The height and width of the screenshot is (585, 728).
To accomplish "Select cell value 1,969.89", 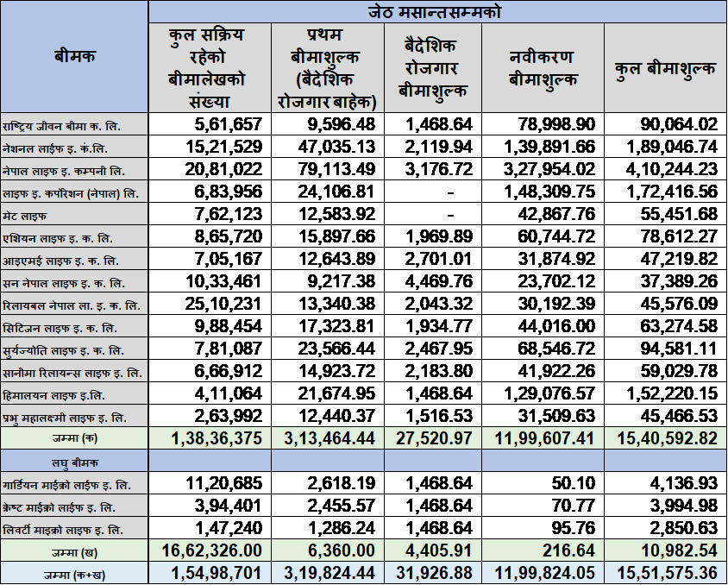I will [x=439, y=236].
